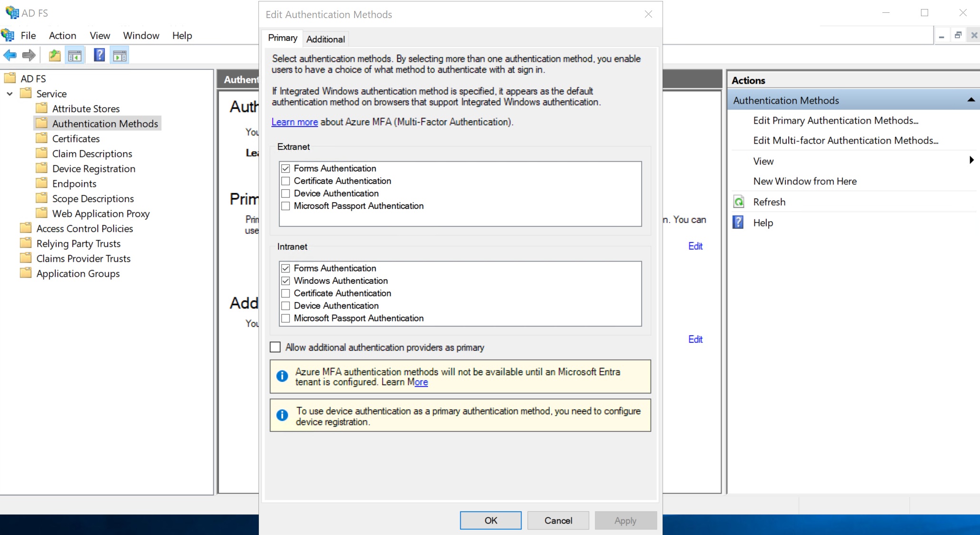Screen dimensions: 980x535
Task: Select Claims Provider Trusts tree node
Action: pos(83,258)
